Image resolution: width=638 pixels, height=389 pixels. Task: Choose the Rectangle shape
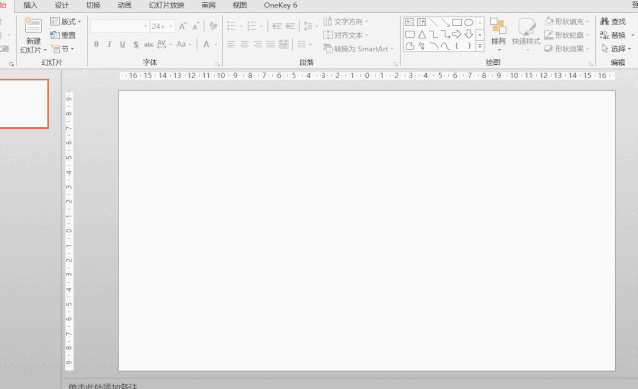(457, 22)
